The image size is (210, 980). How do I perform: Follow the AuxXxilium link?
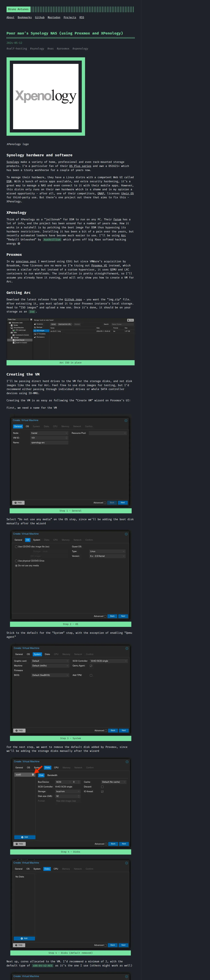pos(52,239)
